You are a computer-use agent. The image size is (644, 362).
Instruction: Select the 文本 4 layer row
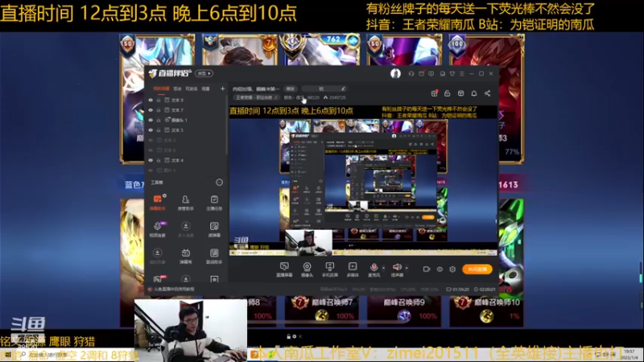(x=186, y=160)
